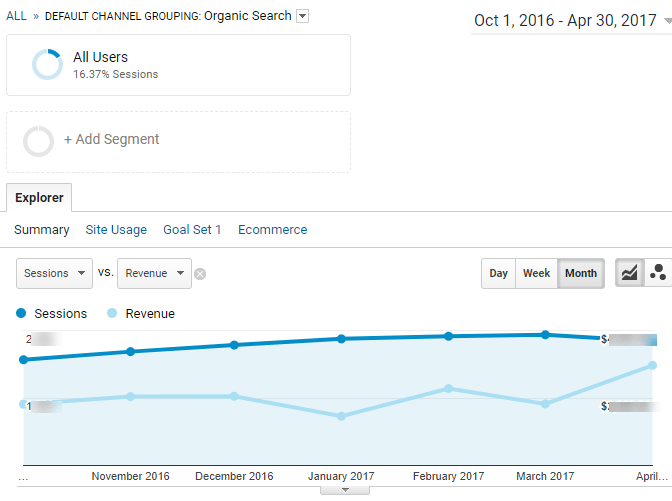
Task: Select the line chart view icon
Action: [629, 273]
